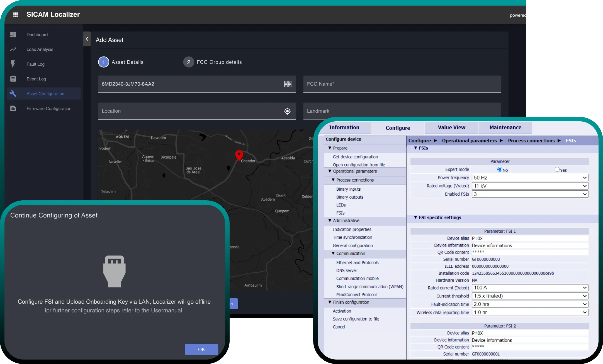Open the Power frequency dropdown
The width and height of the screenshot is (603, 364).
pos(530,178)
